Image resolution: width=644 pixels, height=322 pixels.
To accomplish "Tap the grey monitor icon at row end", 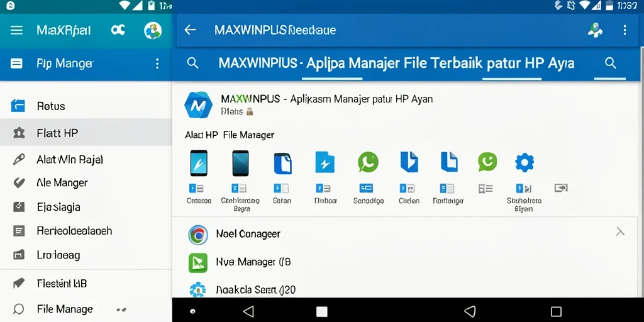I will click(x=560, y=188).
